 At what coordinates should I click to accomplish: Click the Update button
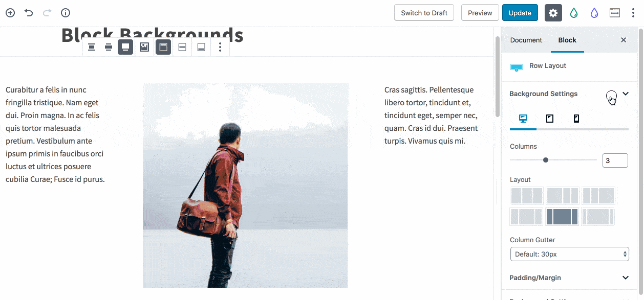520,13
